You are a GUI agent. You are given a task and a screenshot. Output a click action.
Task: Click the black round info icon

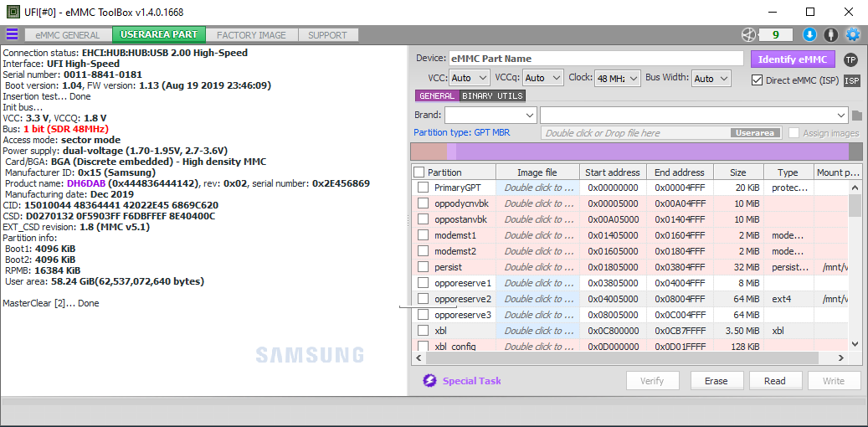[x=831, y=35]
